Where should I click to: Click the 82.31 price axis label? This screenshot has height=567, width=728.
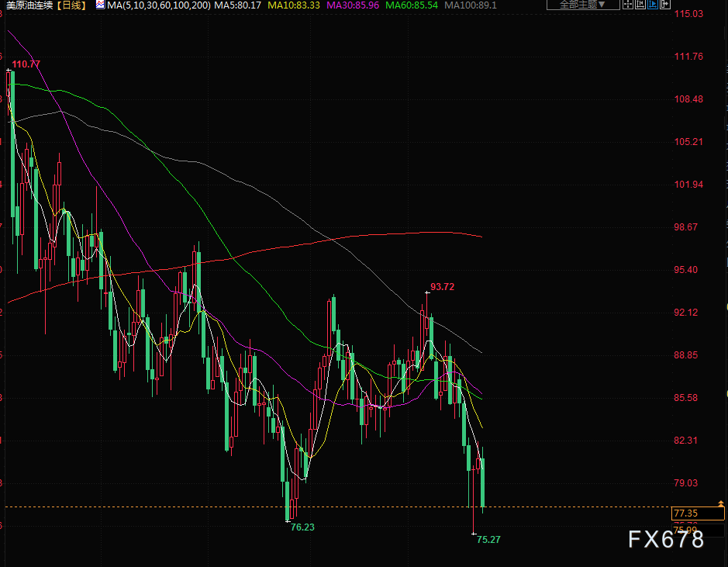click(x=686, y=441)
